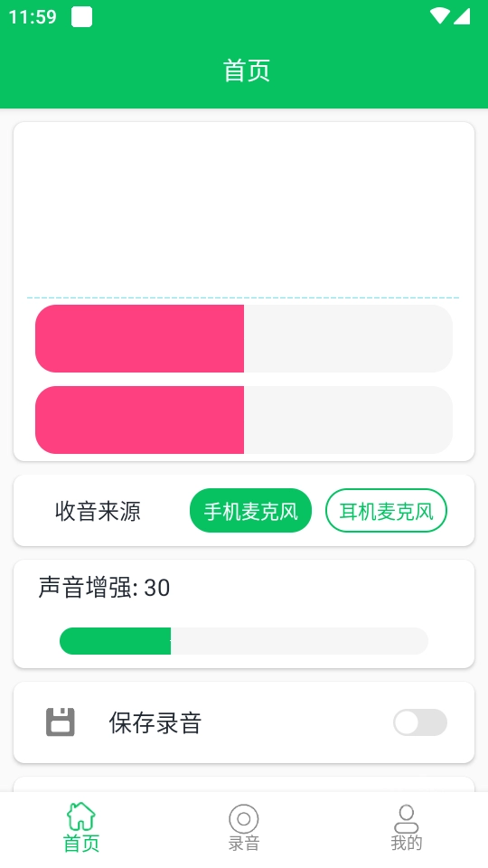Select 手机麦克风 as audio source
The image size is (488, 868).
click(x=250, y=510)
